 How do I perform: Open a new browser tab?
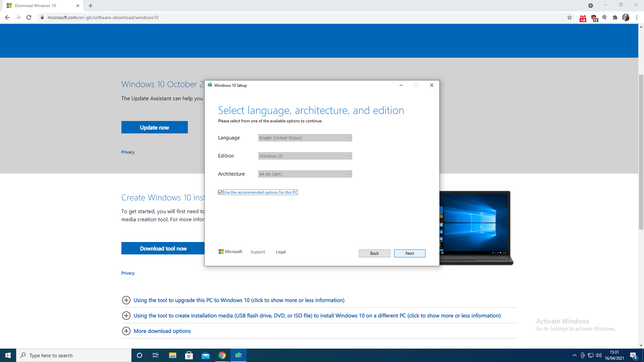pyautogui.click(x=91, y=6)
